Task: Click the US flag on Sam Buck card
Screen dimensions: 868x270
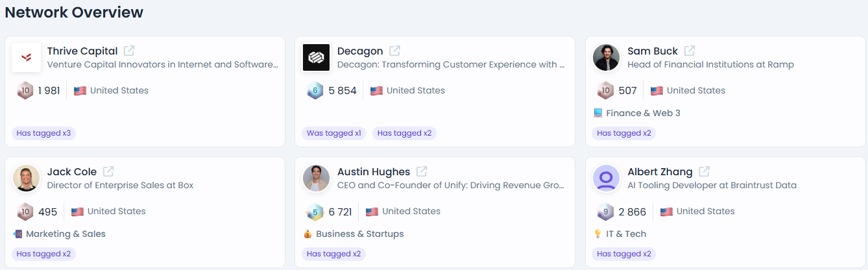Action: (657, 91)
